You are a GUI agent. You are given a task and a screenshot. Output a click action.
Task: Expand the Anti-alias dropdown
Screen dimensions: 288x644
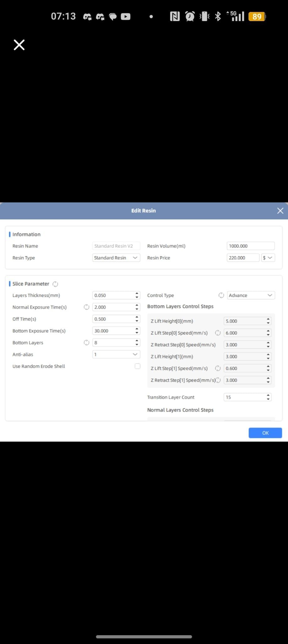click(x=116, y=354)
